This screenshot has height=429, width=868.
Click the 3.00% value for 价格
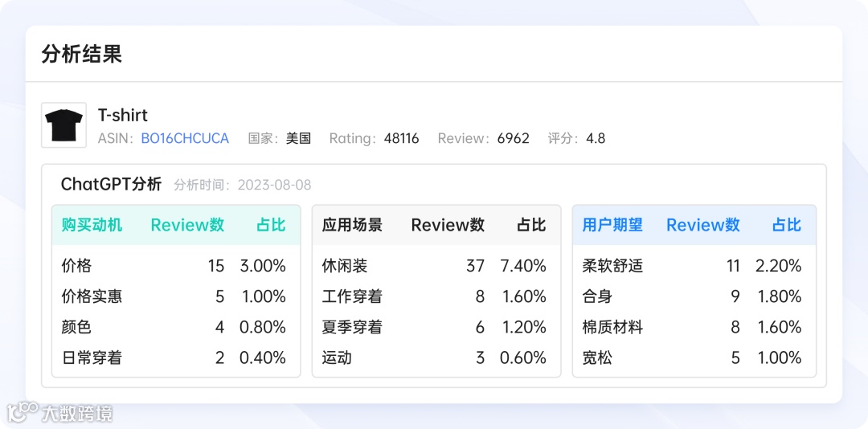coord(263,266)
